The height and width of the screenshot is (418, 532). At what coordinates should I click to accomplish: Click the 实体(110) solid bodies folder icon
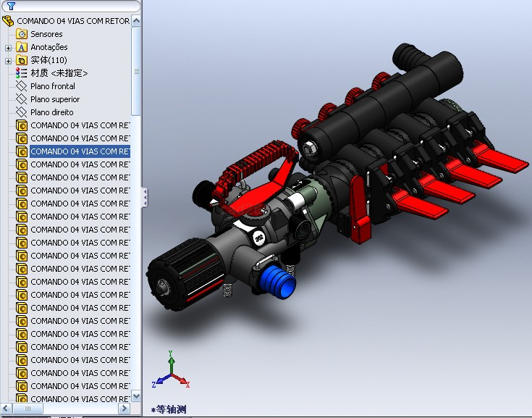[x=22, y=60]
